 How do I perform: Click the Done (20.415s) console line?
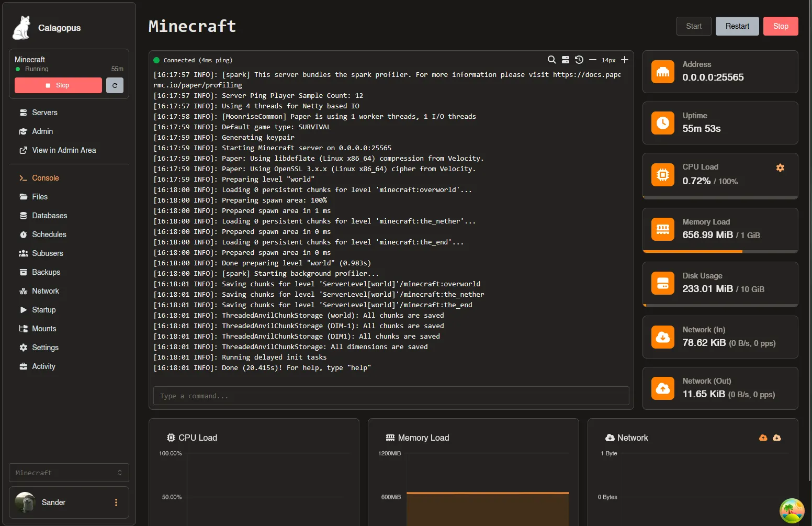(x=262, y=367)
